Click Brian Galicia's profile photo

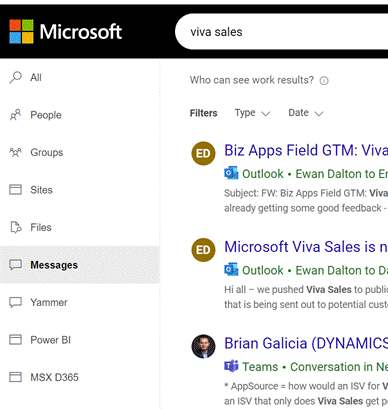pos(203,346)
